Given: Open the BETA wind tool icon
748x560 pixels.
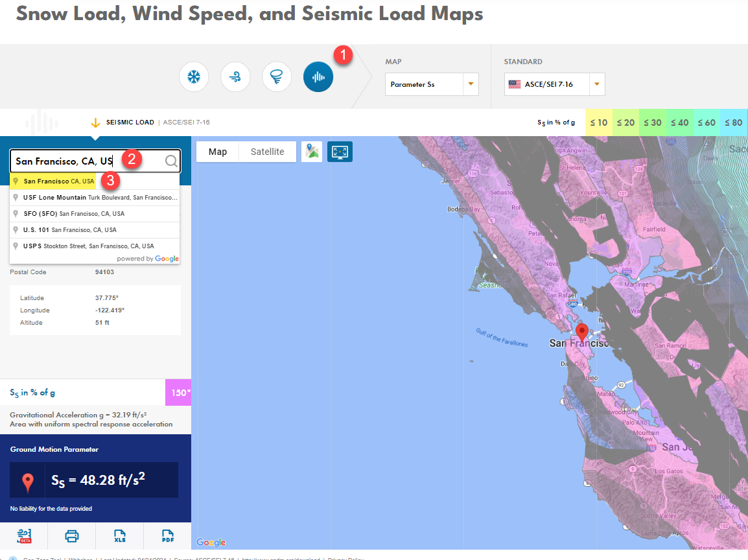Looking at the screenshot, I should point(24,537).
